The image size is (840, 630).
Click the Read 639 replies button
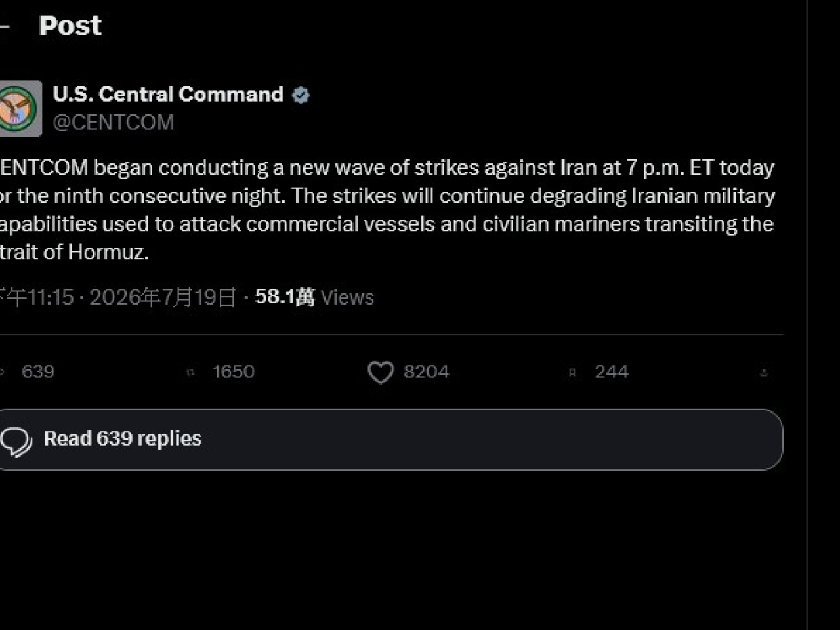391,440
